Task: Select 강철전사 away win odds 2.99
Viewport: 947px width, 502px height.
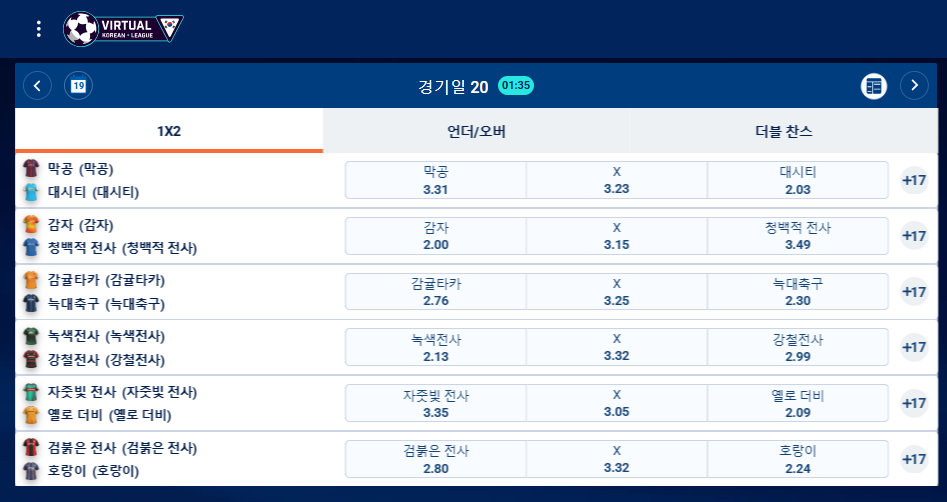Action: coord(798,347)
